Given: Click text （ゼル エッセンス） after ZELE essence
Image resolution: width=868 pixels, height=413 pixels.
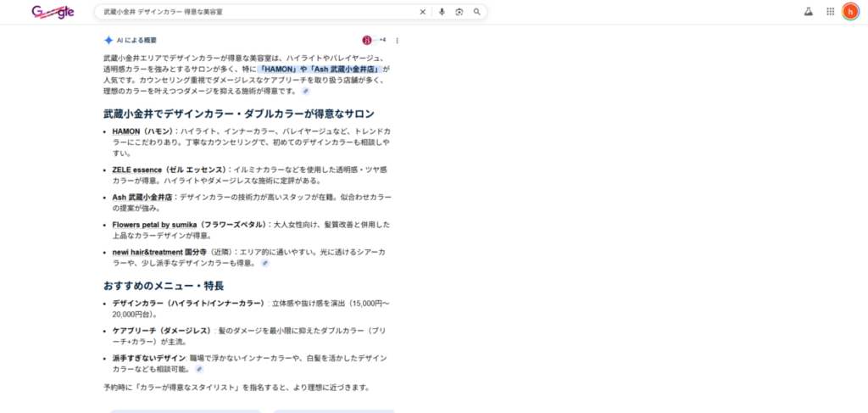Looking at the screenshot, I should [195, 170].
